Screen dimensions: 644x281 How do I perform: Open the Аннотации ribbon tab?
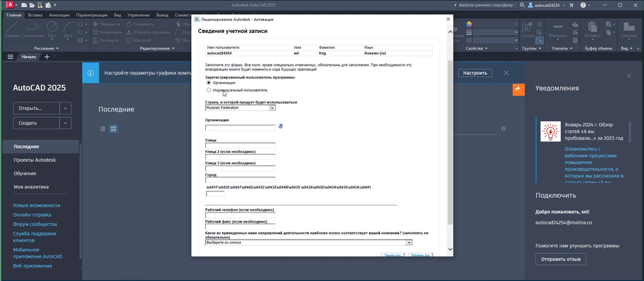click(59, 15)
